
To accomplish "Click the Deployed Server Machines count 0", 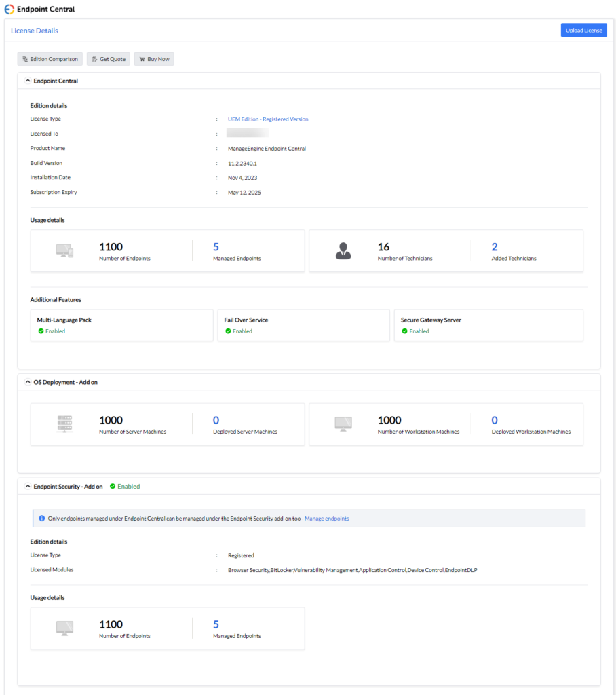I will pyautogui.click(x=216, y=420).
